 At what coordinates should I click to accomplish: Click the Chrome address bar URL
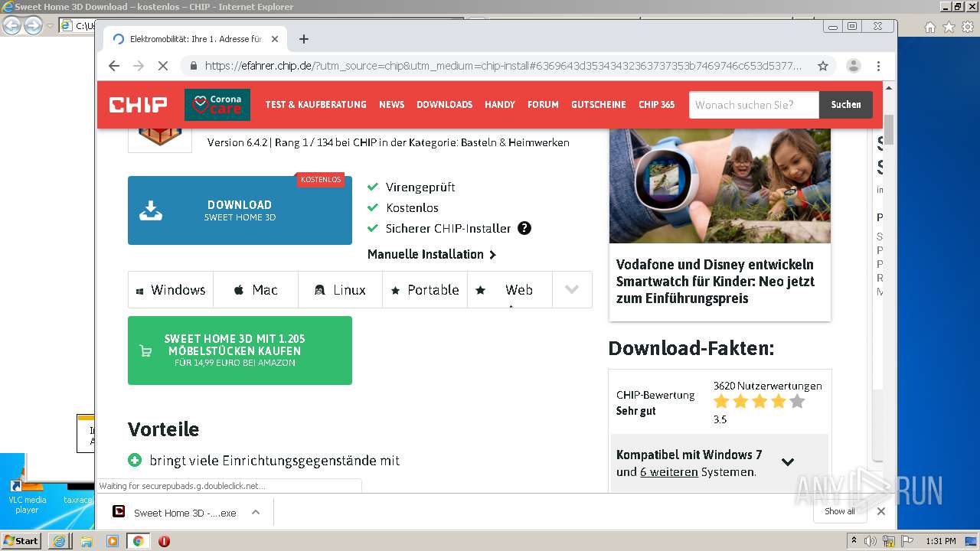(x=503, y=66)
